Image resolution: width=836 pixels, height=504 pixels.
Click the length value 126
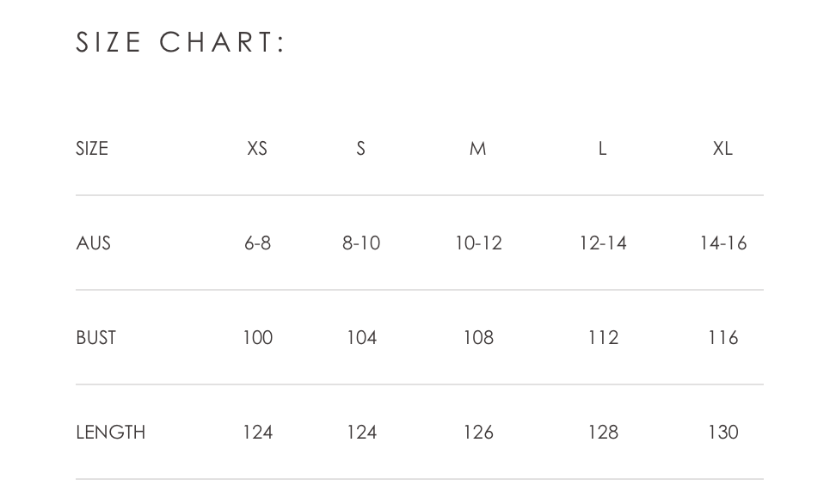(478, 432)
